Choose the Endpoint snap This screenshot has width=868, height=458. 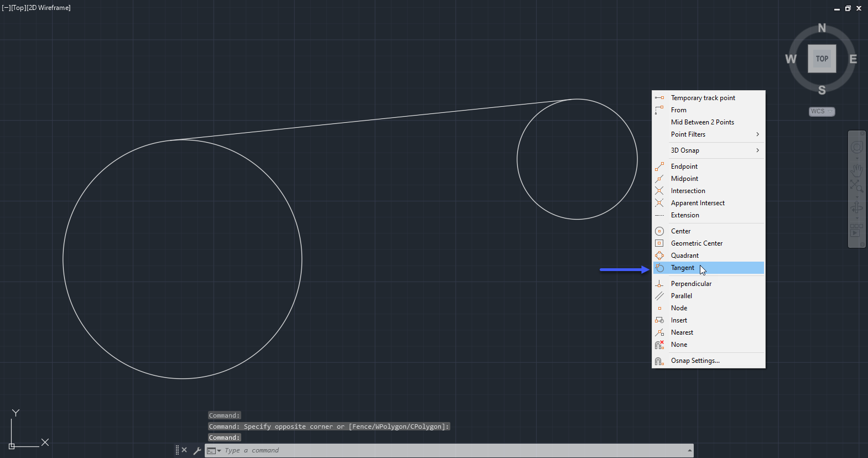click(x=709, y=166)
